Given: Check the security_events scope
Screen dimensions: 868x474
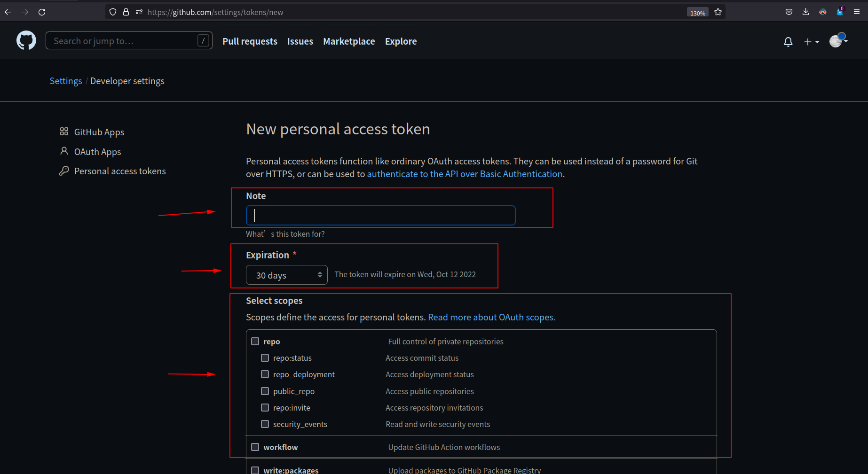Looking at the screenshot, I should tap(265, 424).
